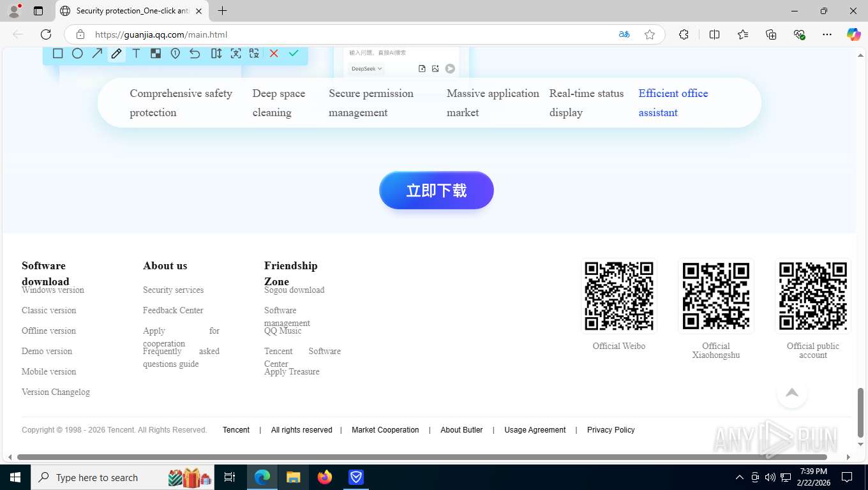
Task: Click the image upload icon near DeepSeek
Action: point(435,68)
